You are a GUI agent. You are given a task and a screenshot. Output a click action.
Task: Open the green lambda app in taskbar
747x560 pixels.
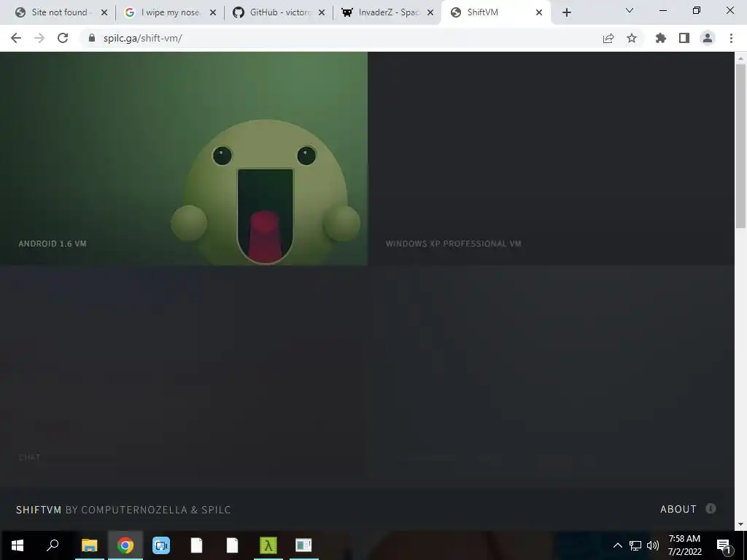click(268, 545)
